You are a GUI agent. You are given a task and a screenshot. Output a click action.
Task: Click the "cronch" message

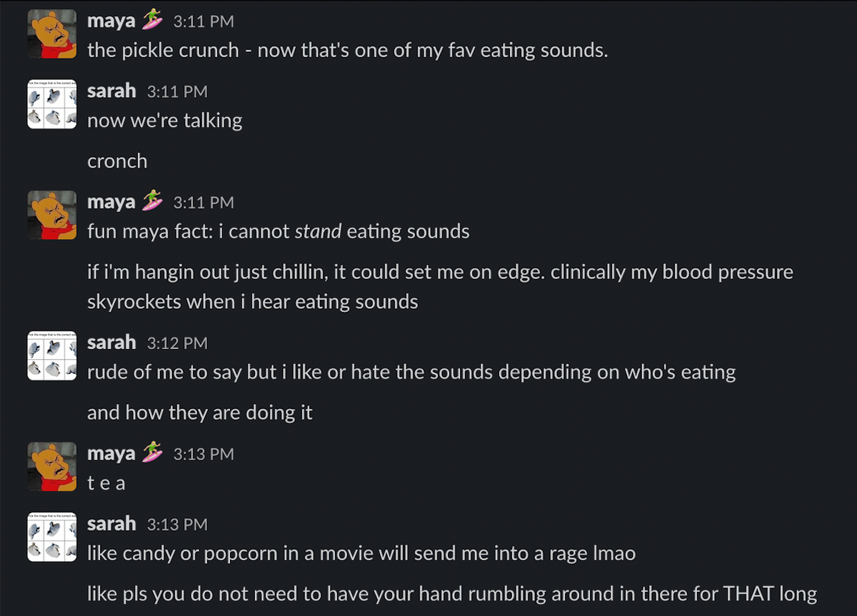[117, 161]
